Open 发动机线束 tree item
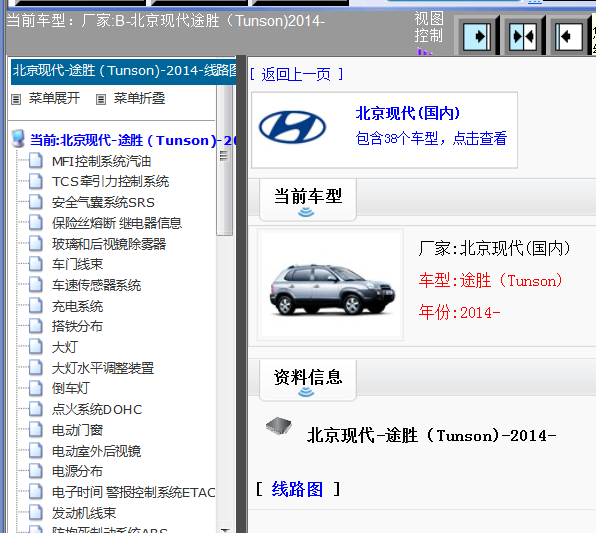This screenshot has width=596, height=533. coord(84,513)
